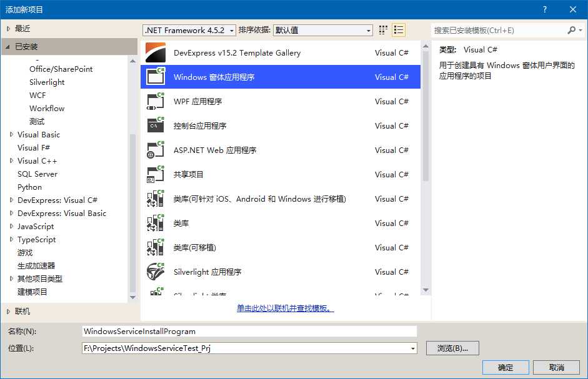Click the 控制台应用程序 label
588x379 pixels.
coord(200,126)
